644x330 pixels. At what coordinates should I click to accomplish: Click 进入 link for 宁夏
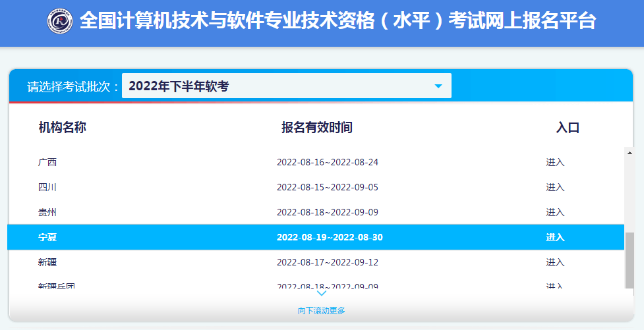(555, 237)
